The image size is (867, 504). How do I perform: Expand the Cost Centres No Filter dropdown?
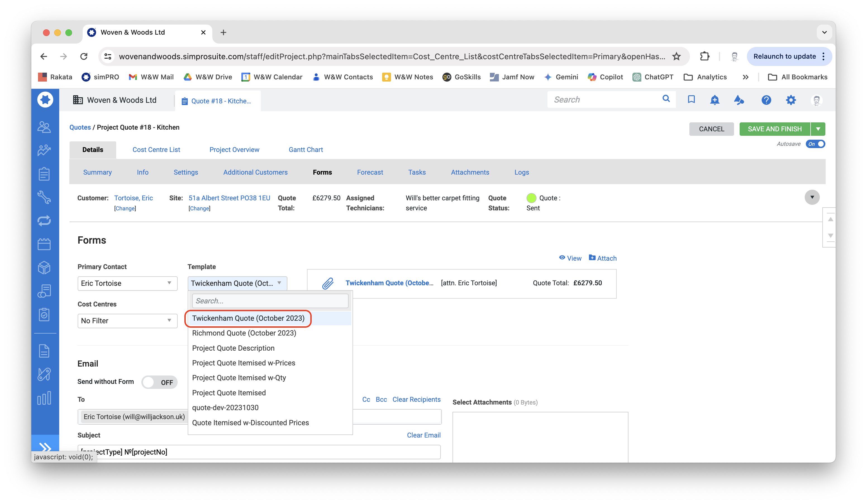[x=127, y=321]
